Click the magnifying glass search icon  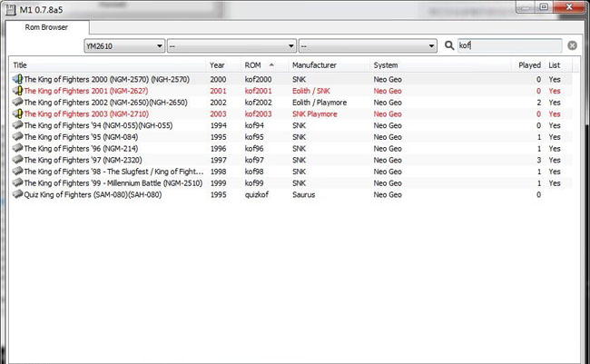[x=449, y=45]
